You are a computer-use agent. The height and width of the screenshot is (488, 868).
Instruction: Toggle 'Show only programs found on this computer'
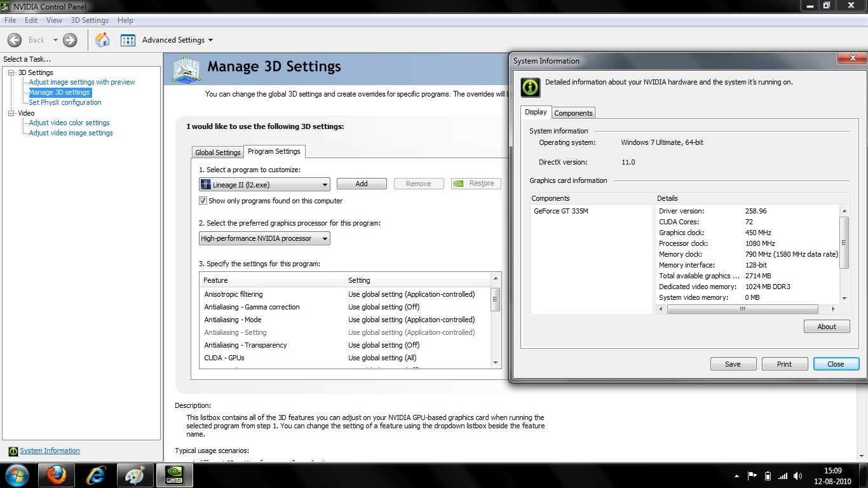pos(203,201)
